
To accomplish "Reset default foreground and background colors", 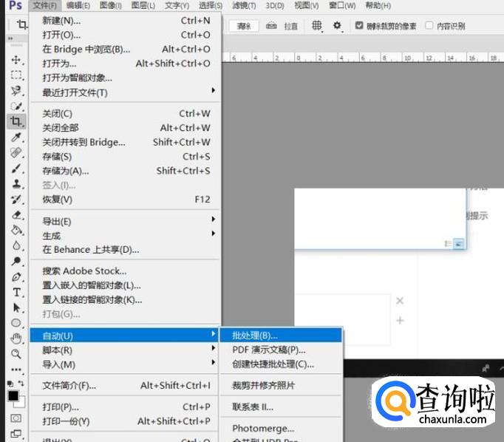I will tap(10, 384).
